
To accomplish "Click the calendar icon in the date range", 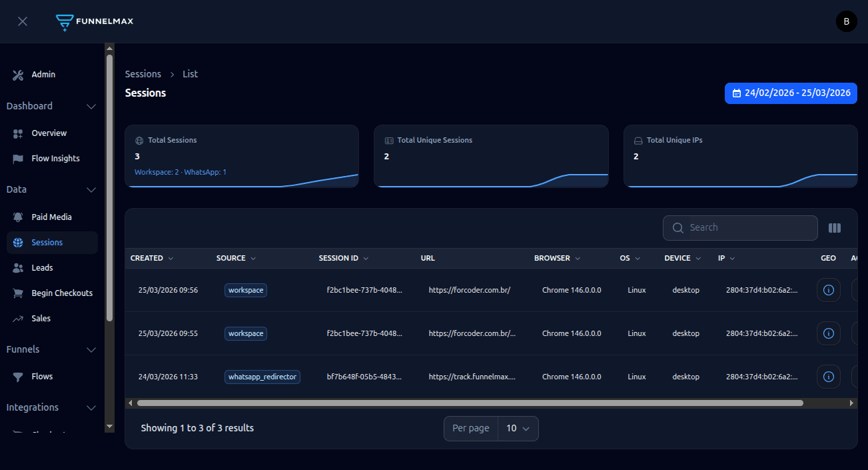I will 736,93.
